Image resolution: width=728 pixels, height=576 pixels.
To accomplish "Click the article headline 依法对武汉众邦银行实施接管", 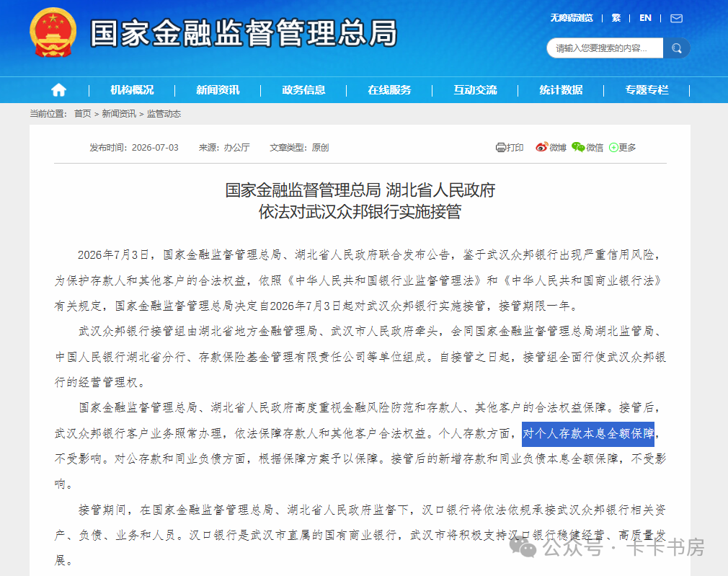I will [360, 212].
